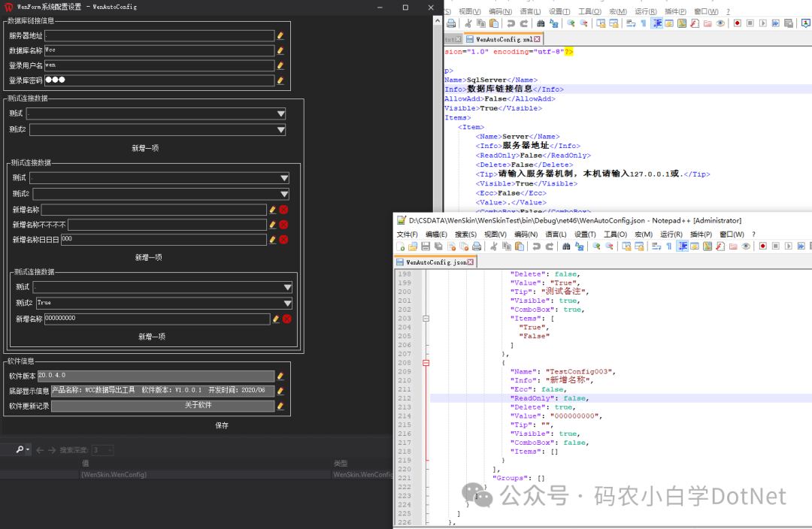Click the edit pencil beside 软件版本 field
Viewport: 812px width, 529px height.
coord(280,376)
